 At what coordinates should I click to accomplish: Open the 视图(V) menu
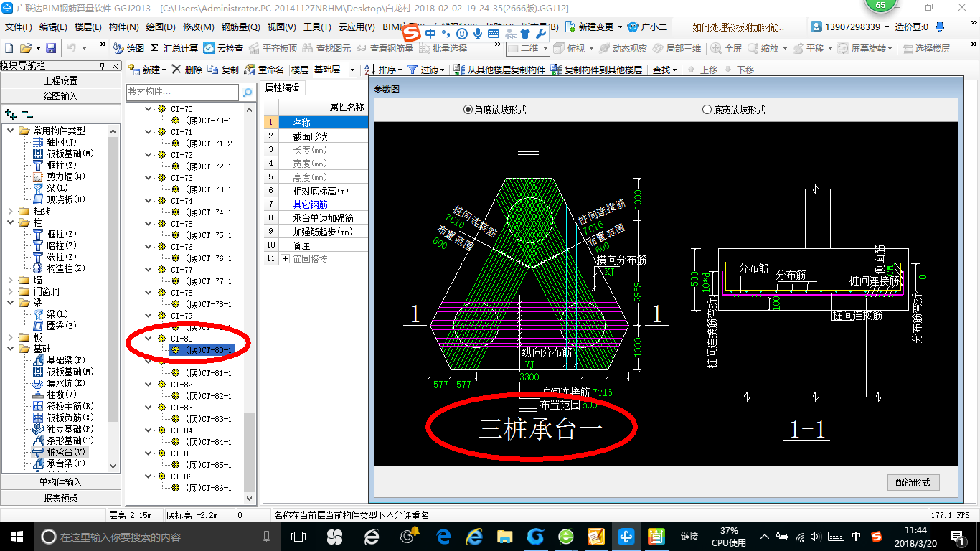tap(281, 27)
